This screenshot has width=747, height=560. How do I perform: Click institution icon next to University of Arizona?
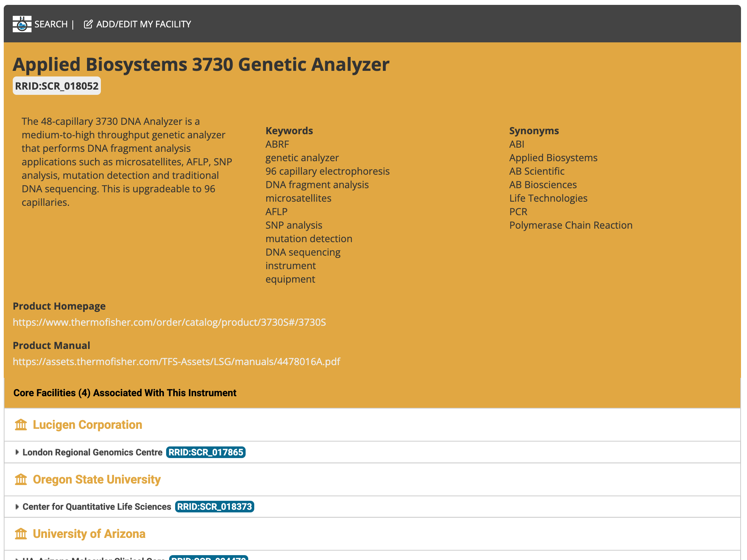click(x=21, y=534)
